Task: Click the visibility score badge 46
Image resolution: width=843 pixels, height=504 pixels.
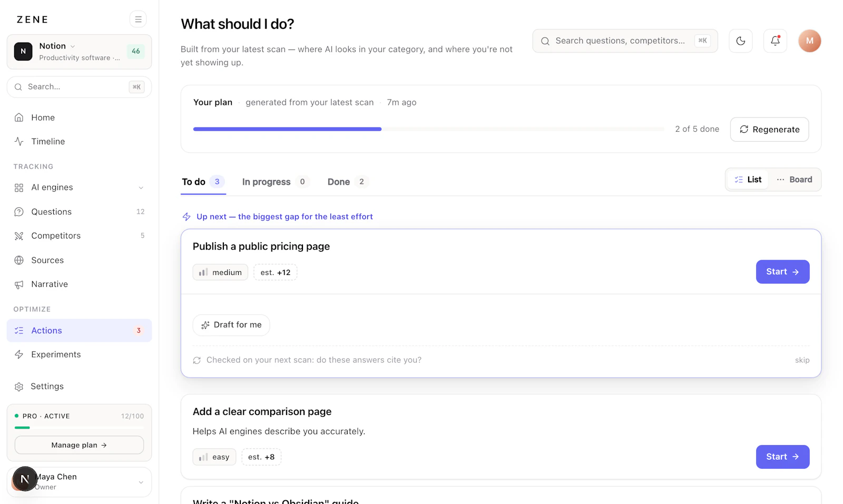Action: 135,52
